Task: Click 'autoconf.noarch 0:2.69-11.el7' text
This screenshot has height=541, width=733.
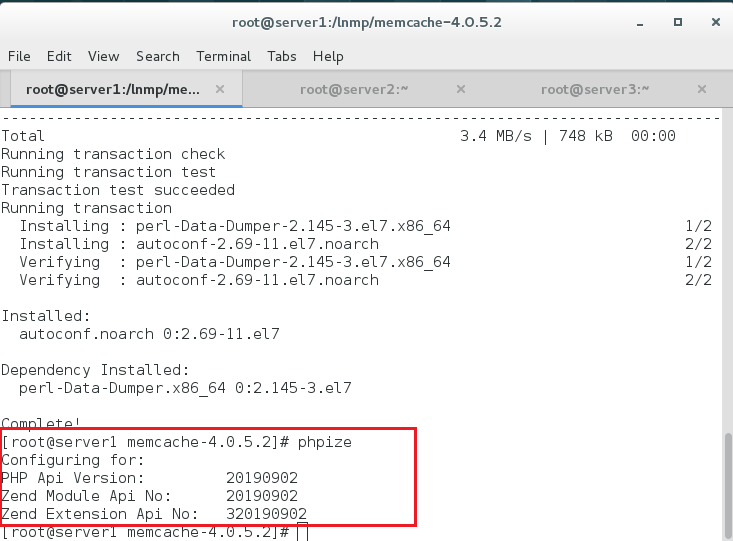Action: pos(149,334)
